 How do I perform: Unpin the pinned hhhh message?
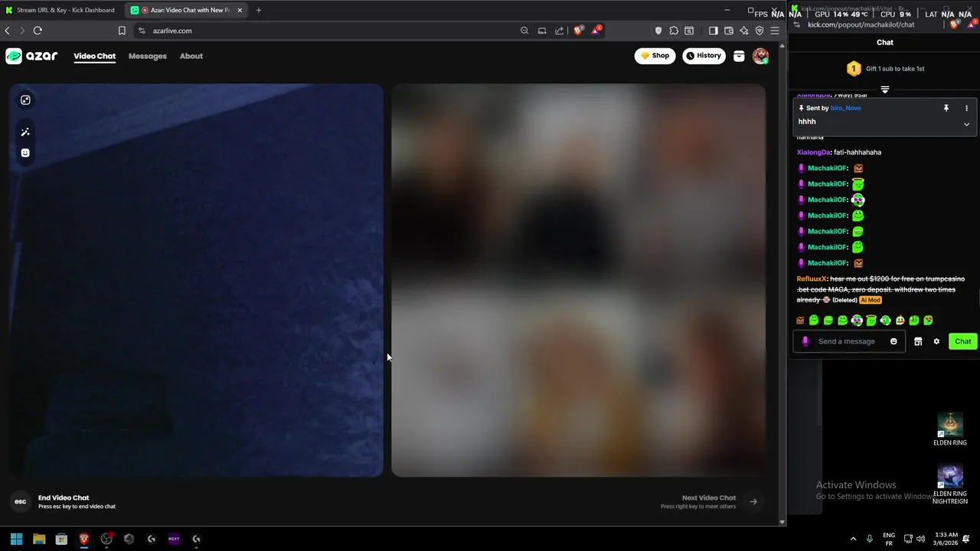tap(946, 108)
